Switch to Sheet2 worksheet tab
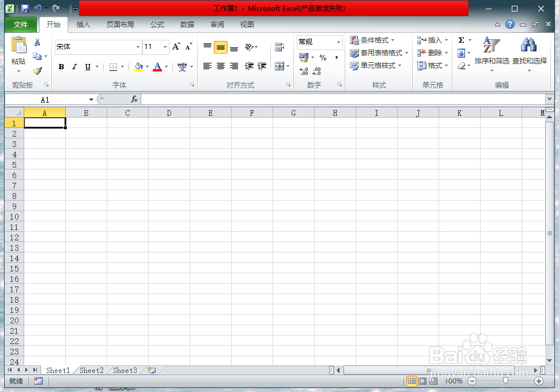 coord(91,370)
